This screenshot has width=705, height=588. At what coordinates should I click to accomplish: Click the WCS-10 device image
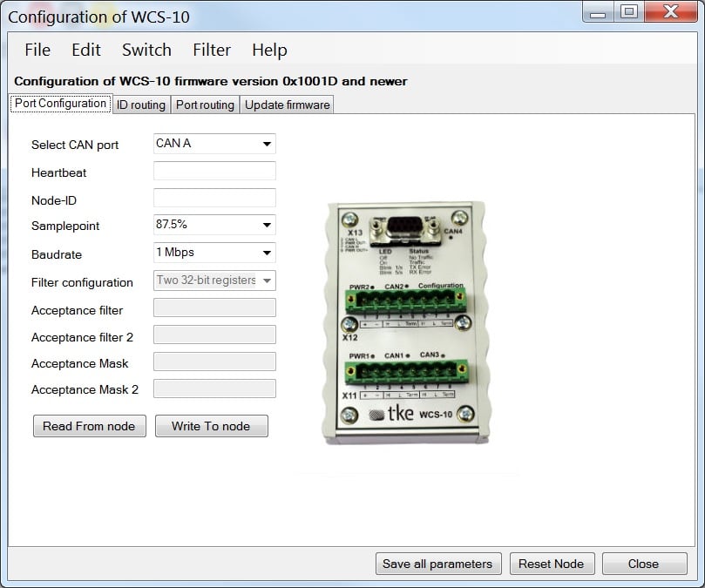(x=406, y=323)
